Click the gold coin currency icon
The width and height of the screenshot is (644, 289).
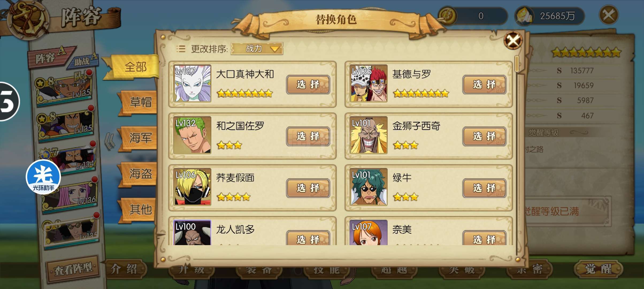(x=448, y=16)
